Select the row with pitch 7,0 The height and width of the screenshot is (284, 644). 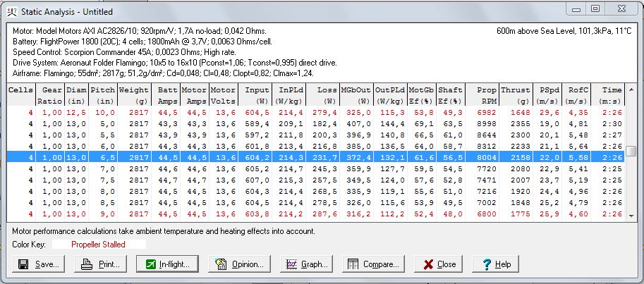pyautogui.click(x=317, y=169)
